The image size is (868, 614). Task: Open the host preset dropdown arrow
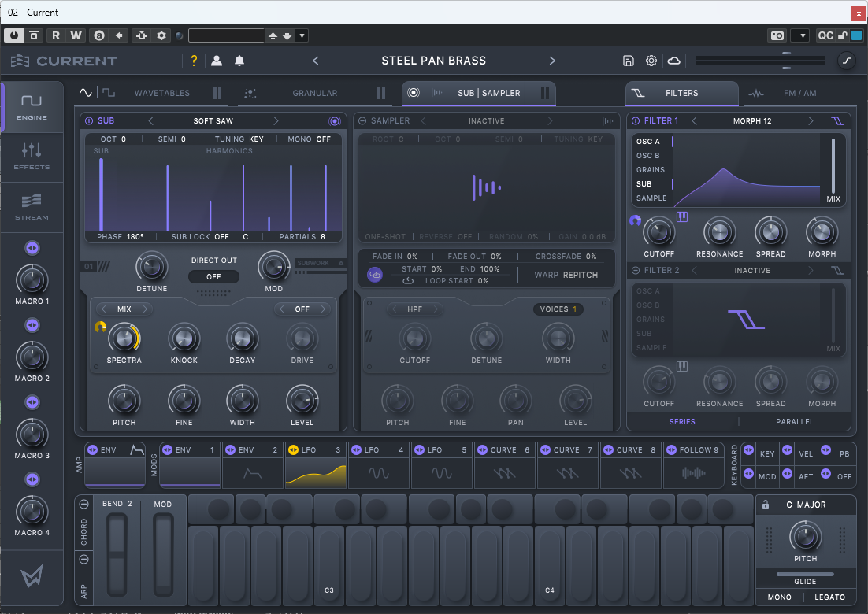coord(302,35)
